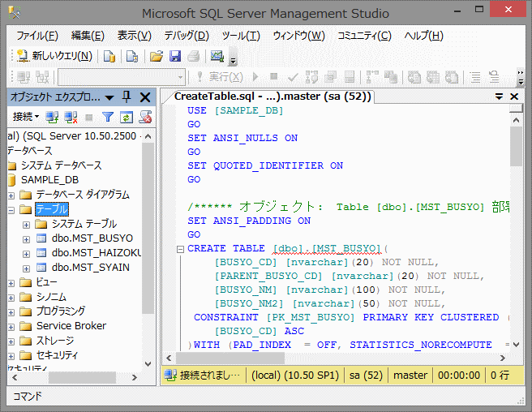Close the Object Explorer panel

click(x=144, y=97)
